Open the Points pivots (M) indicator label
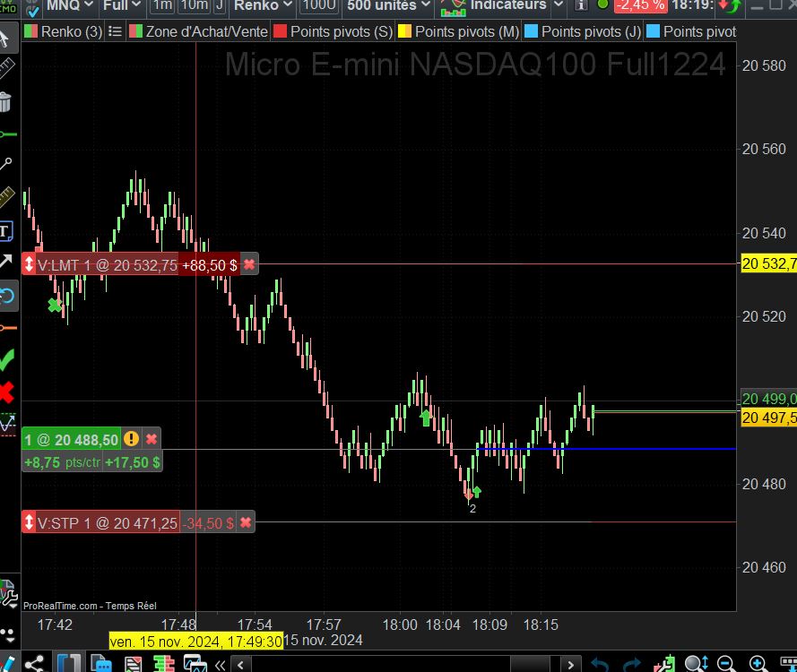The height and width of the screenshot is (672, 797). pos(467,32)
